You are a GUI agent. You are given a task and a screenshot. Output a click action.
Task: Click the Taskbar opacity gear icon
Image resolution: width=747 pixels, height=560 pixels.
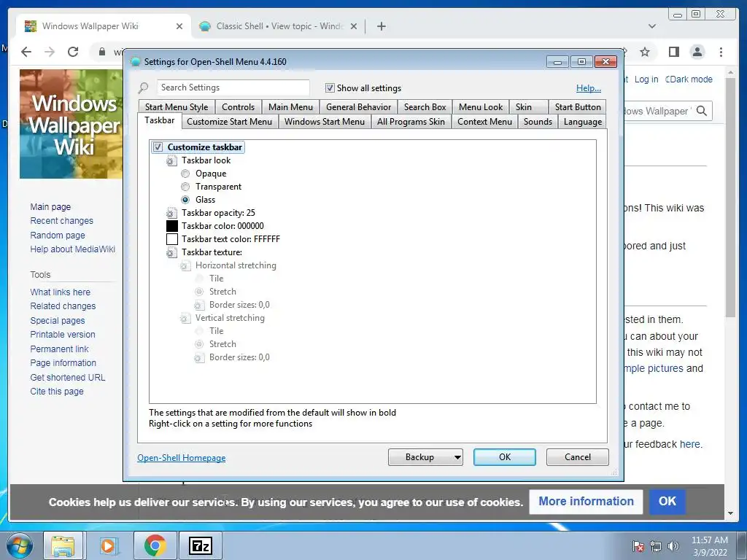pos(171,214)
